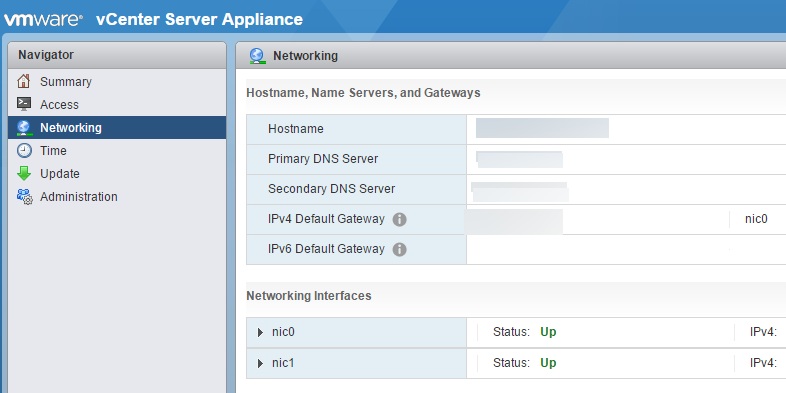Click the Up status for nic1

coord(548,363)
